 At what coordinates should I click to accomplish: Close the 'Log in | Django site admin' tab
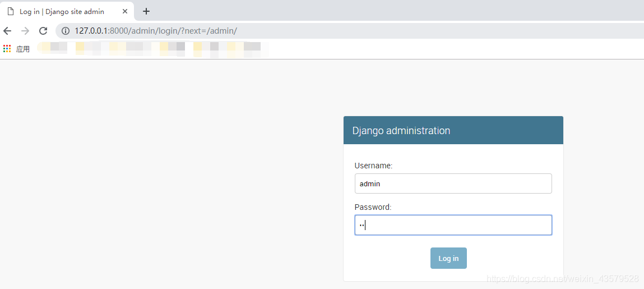pos(125,12)
